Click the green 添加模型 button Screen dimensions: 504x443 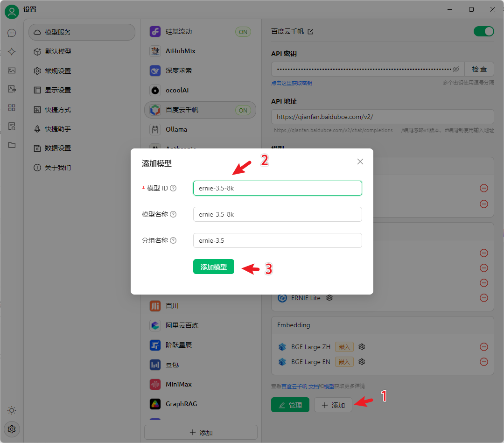point(213,267)
